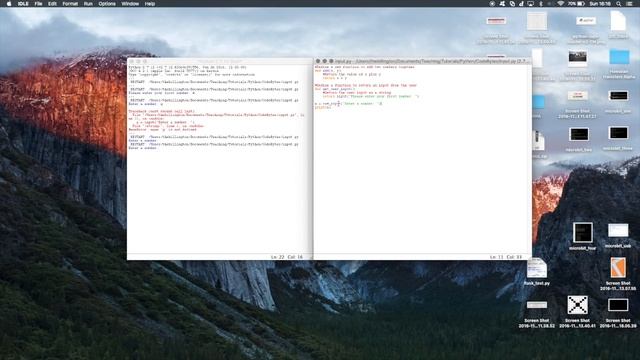This screenshot has width=640, height=360.
Task: Click the Sun 16:16 clock
Action: (x=600, y=4)
